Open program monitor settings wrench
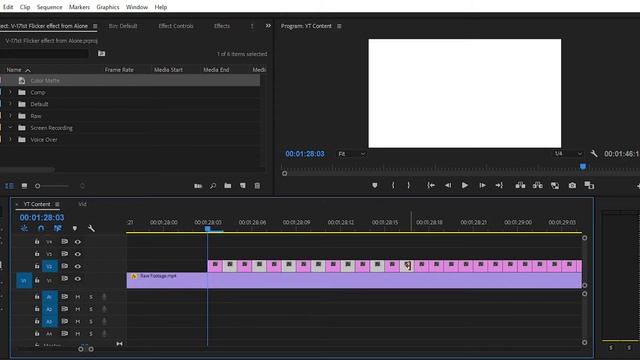640x360 pixels. (x=594, y=154)
